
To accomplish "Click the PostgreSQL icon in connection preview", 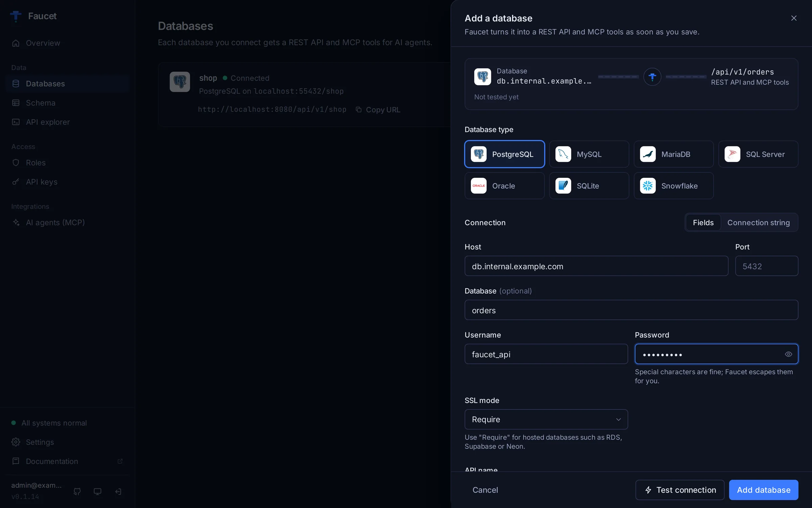I will (482, 77).
